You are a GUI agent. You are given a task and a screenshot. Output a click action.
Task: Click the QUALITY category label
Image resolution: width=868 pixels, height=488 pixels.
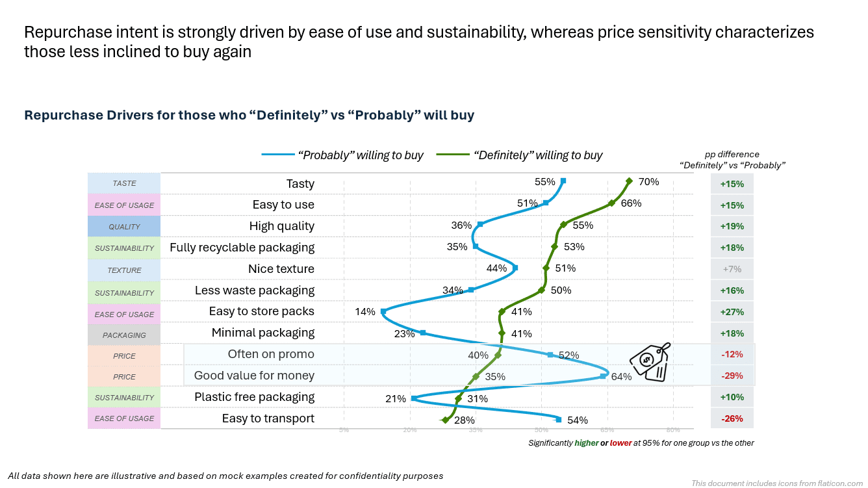pyautogui.click(x=124, y=227)
